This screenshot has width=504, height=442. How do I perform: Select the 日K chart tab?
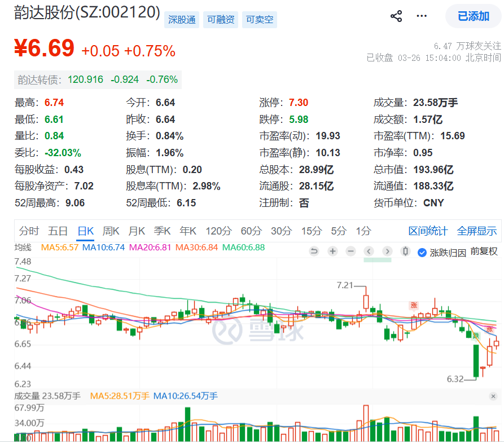[x=86, y=231]
